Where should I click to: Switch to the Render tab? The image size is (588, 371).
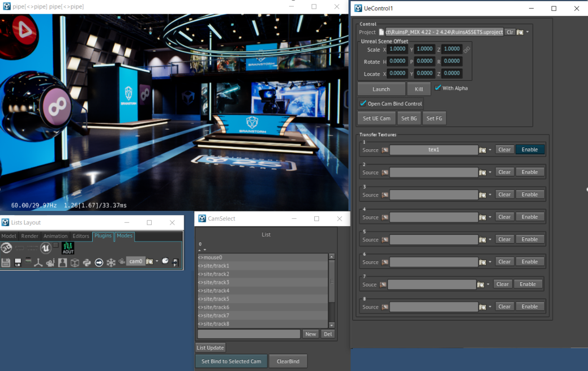pos(30,236)
